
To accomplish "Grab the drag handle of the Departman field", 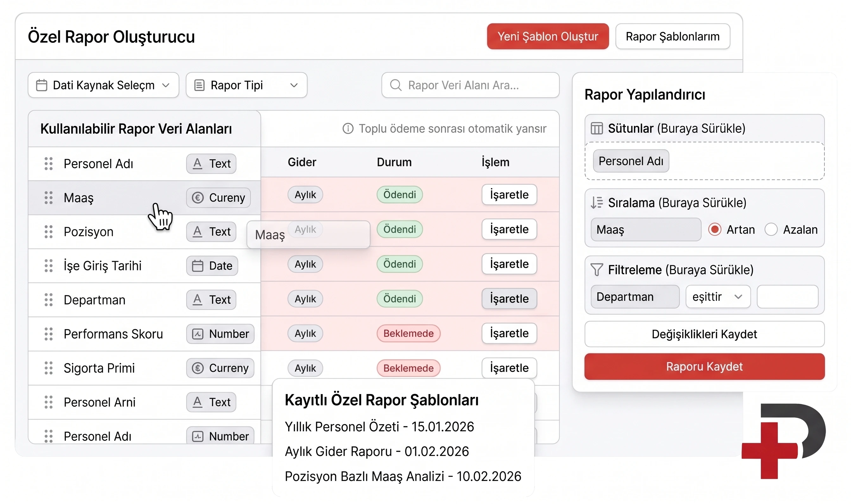I will [x=48, y=299].
